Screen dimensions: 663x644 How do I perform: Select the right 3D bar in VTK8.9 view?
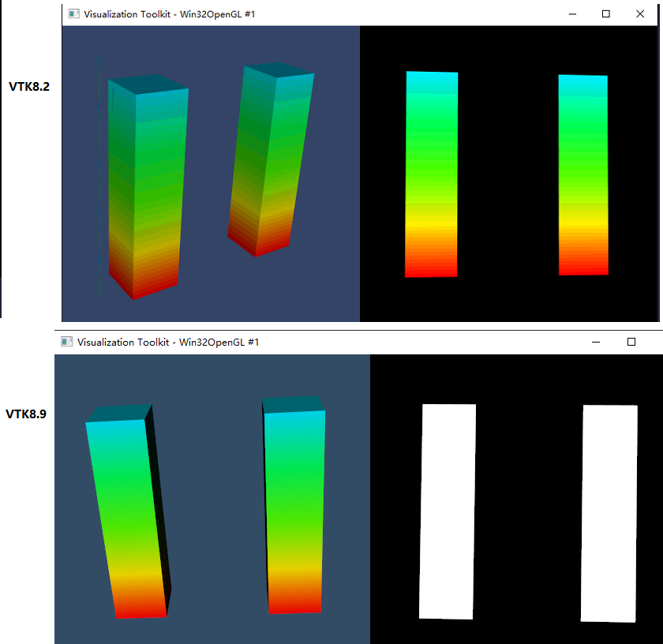[294, 505]
